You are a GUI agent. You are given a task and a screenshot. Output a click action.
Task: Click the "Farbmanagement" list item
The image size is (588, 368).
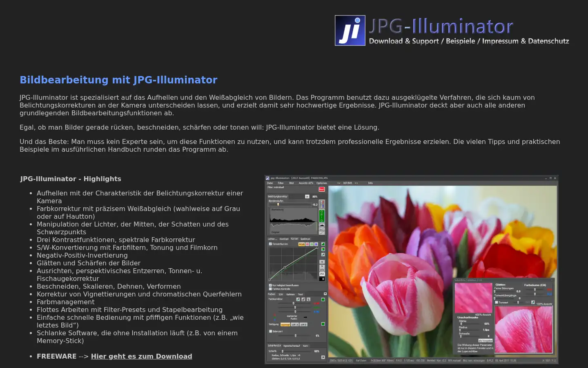65,302
